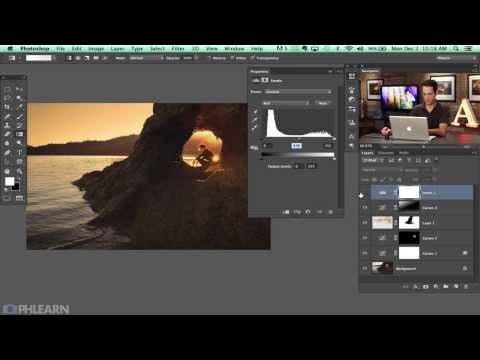Select the Crop tool
The width and height of the screenshot is (480, 360).
coord(7,107)
